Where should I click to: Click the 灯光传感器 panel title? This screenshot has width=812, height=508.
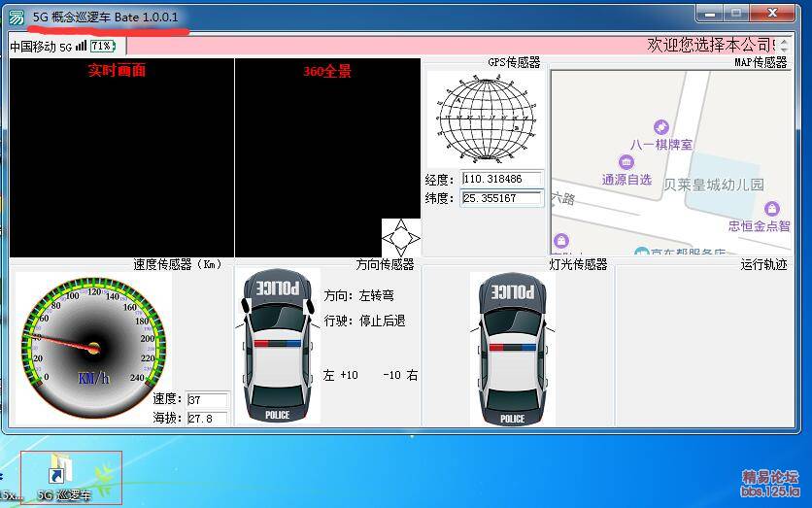click(x=578, y=264)
